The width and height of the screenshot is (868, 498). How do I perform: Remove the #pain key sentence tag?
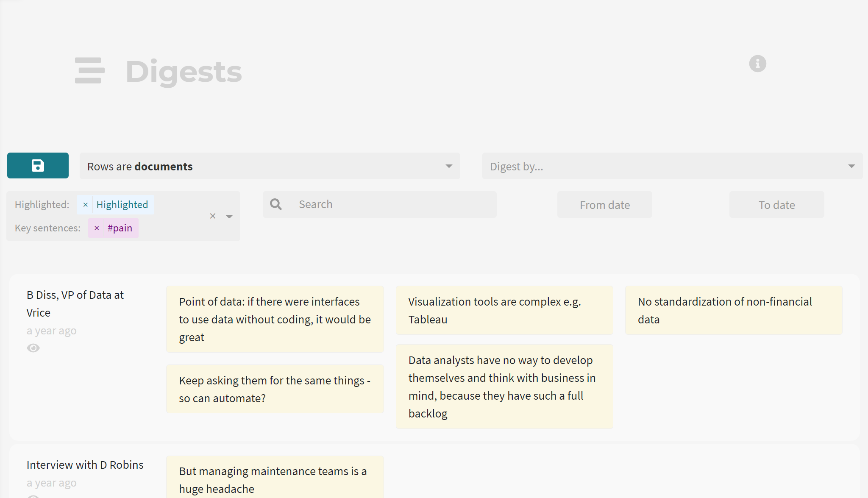97,228
